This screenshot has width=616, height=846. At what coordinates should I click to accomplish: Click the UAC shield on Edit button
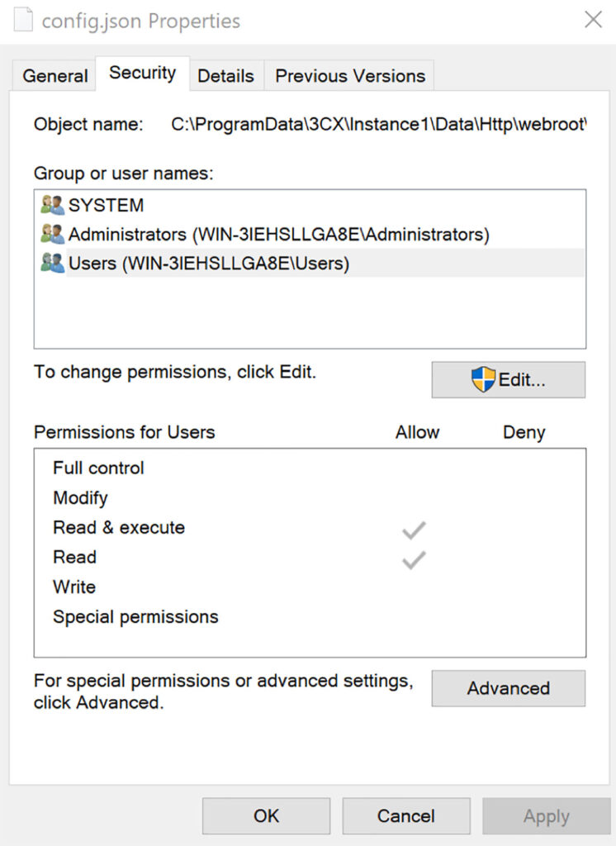pos(483,379)
